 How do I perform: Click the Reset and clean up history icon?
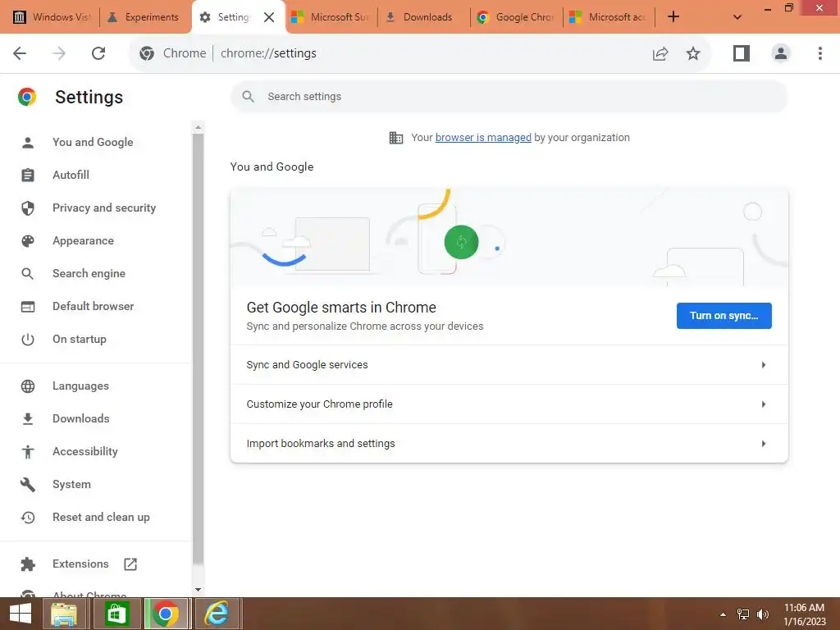point(28,518)
